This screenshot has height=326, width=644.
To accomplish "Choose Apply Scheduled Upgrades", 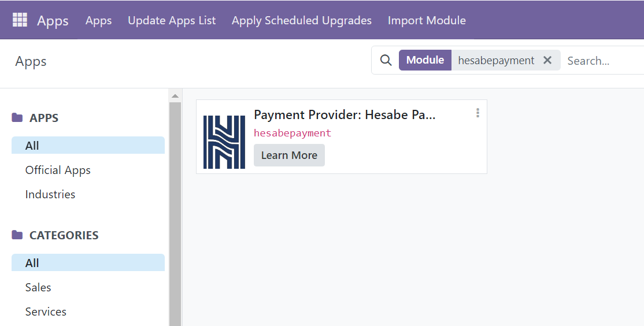I will tap(301, 20).
